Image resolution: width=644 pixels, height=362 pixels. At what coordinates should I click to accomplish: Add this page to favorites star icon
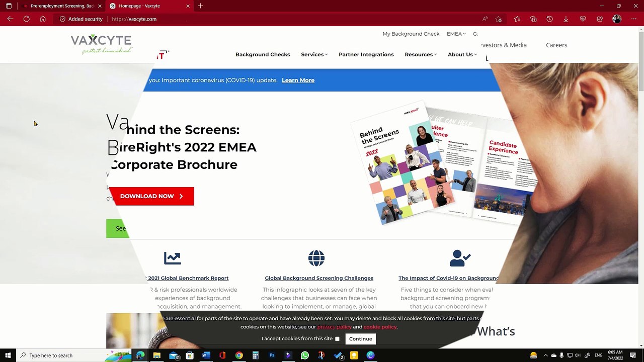point(499,19)
